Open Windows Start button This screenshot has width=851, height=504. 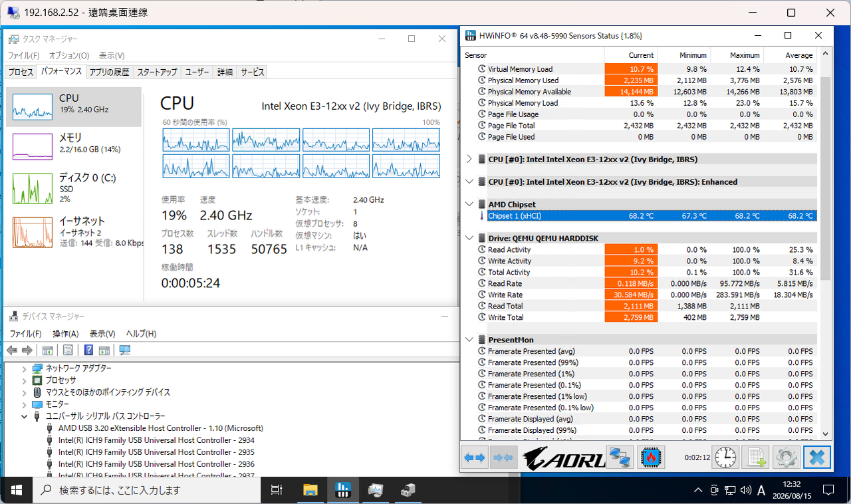[x=16, y=490]
